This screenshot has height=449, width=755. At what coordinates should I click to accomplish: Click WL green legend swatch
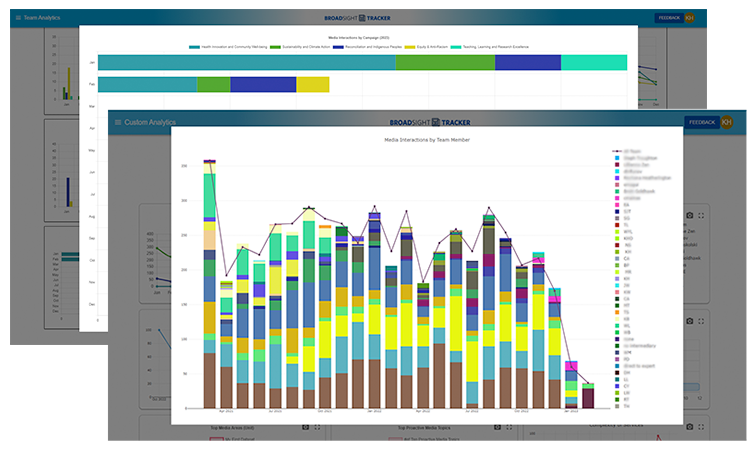click(x=617, y=326)
